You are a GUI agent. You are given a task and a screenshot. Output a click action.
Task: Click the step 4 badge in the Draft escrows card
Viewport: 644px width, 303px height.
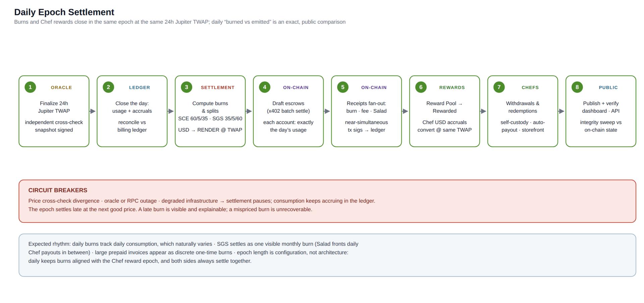[265, 87]
